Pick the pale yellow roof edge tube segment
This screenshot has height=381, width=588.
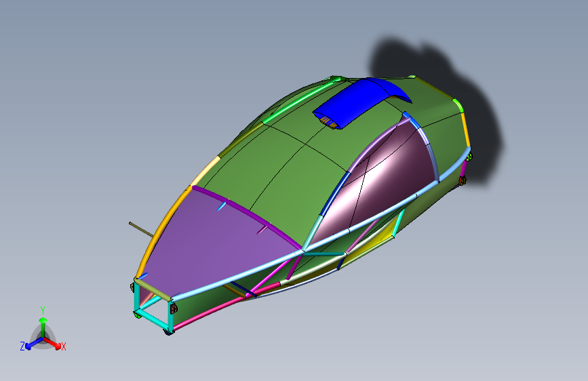205,171
